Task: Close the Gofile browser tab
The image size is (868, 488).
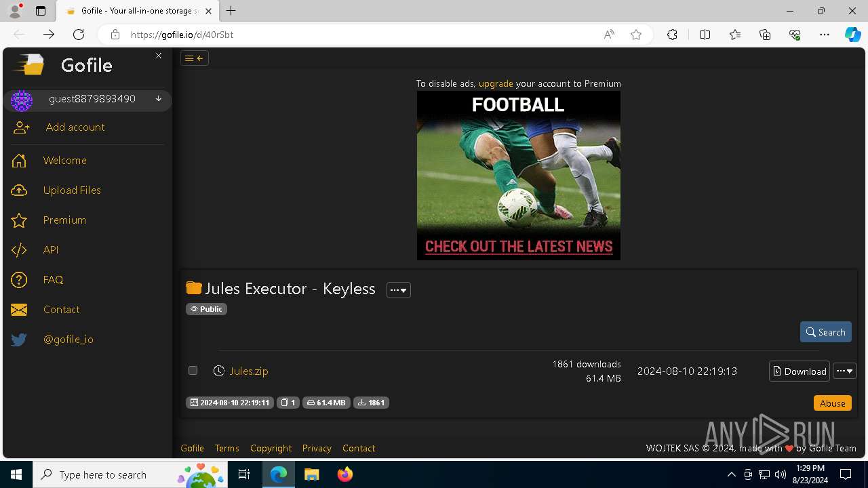Action: [x=208, y=11]
